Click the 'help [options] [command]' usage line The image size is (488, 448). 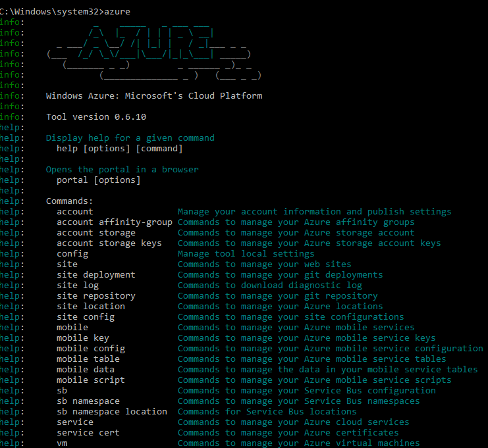pyautogui.click(x=119, y=149)
